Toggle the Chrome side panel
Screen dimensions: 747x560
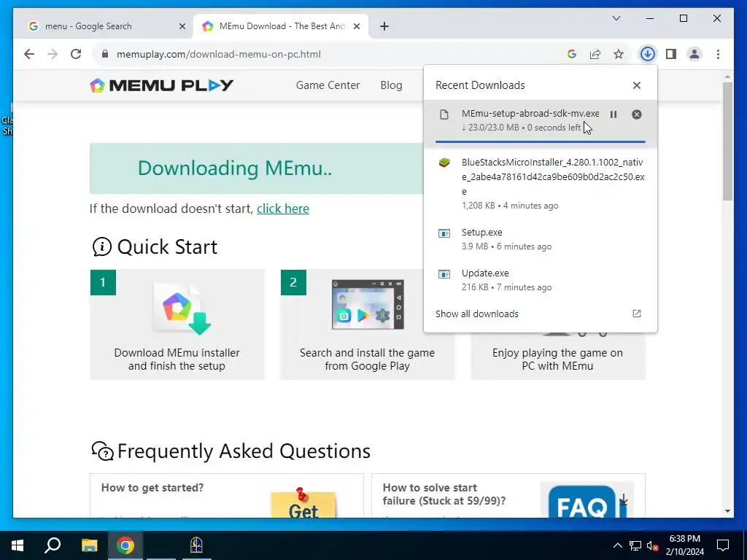click(x=671, y=54)
